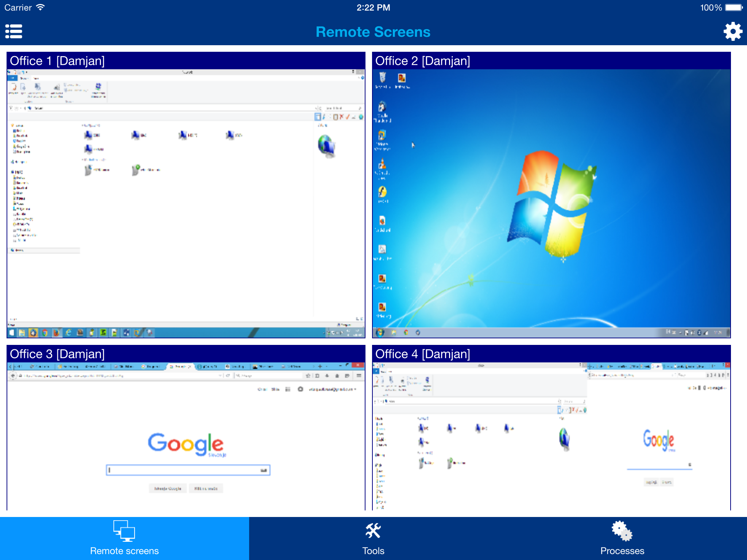The image size is (747, 560).
Task: Open settings with the gear icon
Action: [732, 31]
